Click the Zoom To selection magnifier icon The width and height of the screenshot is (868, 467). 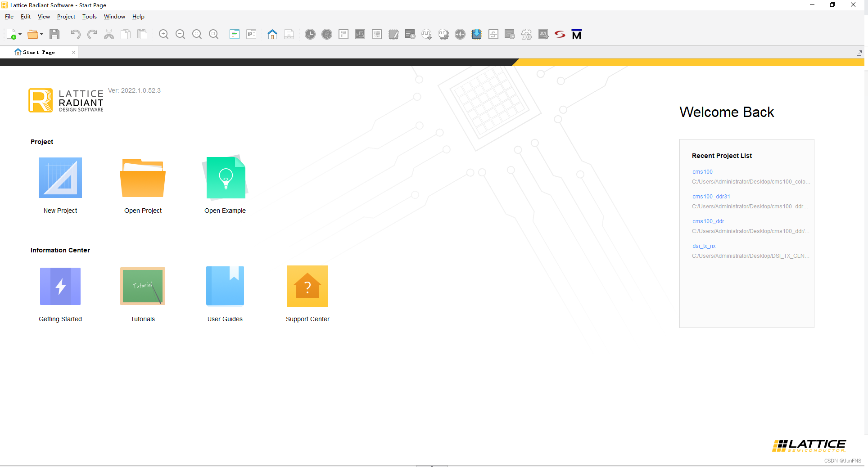(x=214, y=34)
